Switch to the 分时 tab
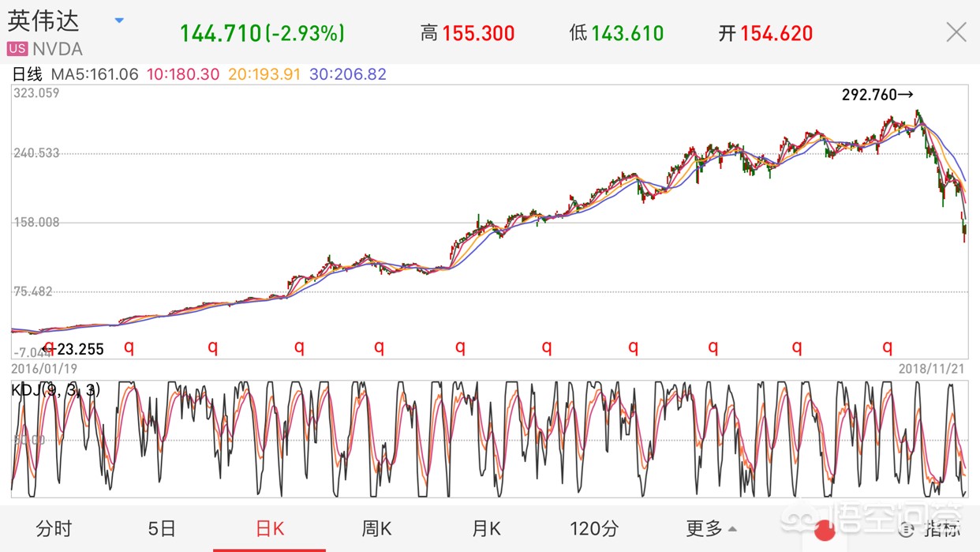Screen dimensions: 980x552 [x=54, y=528]
